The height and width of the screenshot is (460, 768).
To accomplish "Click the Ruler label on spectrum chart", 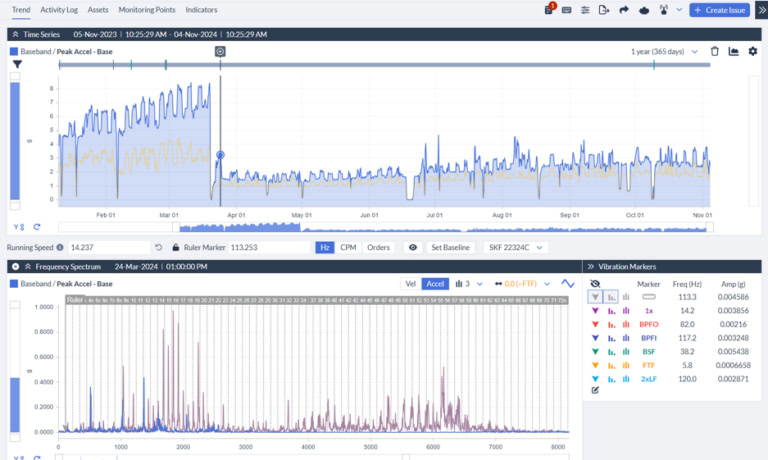I will pos(75,299).
